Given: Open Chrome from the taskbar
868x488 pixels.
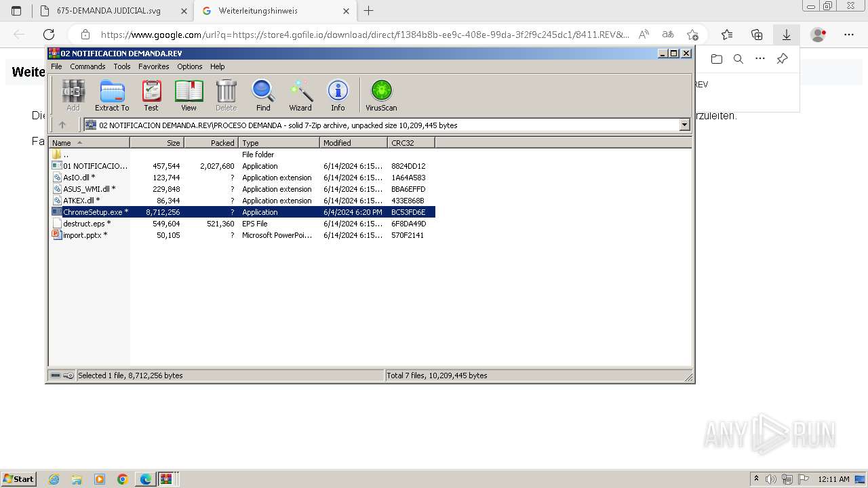Looking at the screenshot, I should pos(122,479).
